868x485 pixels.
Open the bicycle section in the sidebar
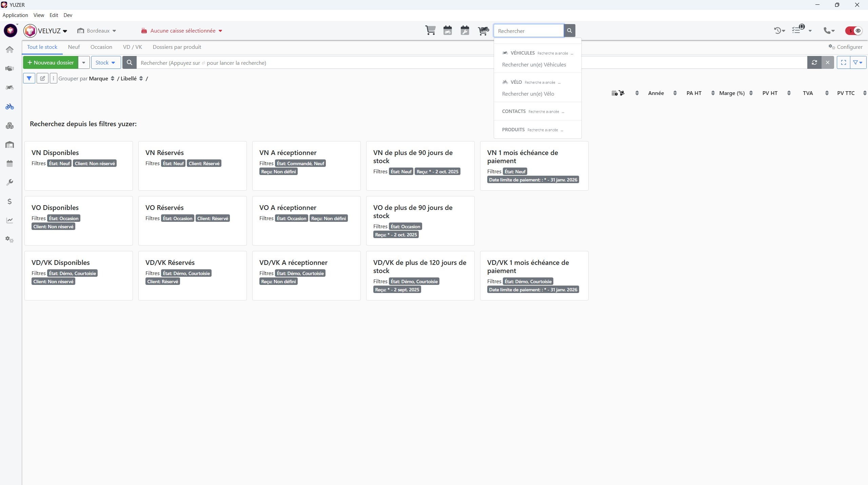[9, 106]
